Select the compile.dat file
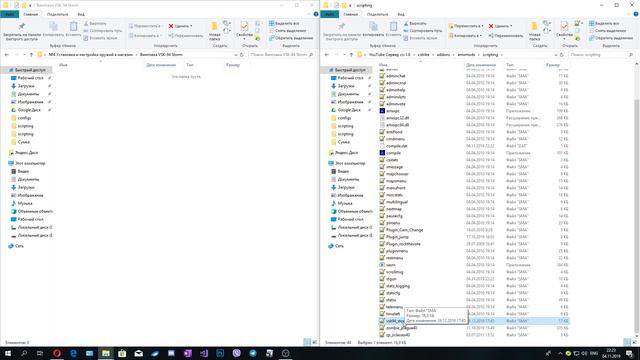This screenshot has height=360, width=640. tap(396, 146)
